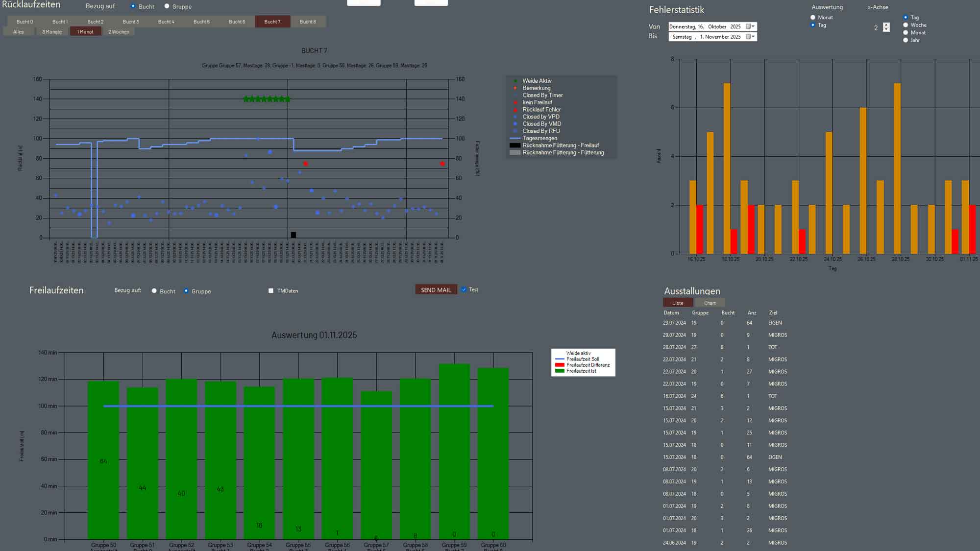Set x-Achse to Woche

[x=906, y=25]
